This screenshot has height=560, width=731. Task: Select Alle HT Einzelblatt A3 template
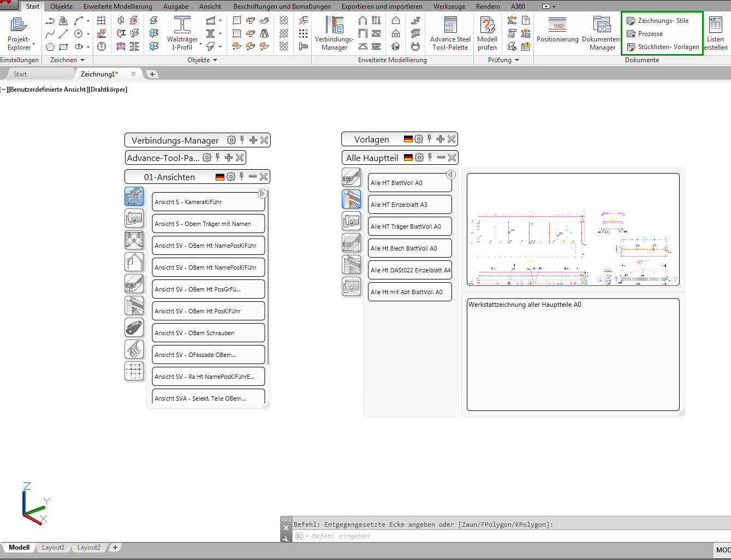click(410, 205)
